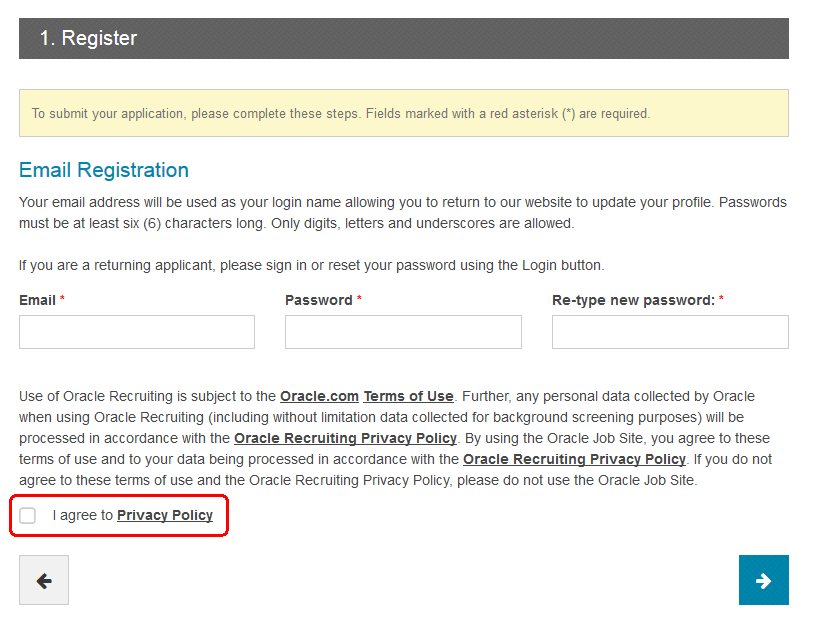Viewport: 813px width, 621px height.
Task: Click the "I agree to" label text
Action: [x=83, y=516]
